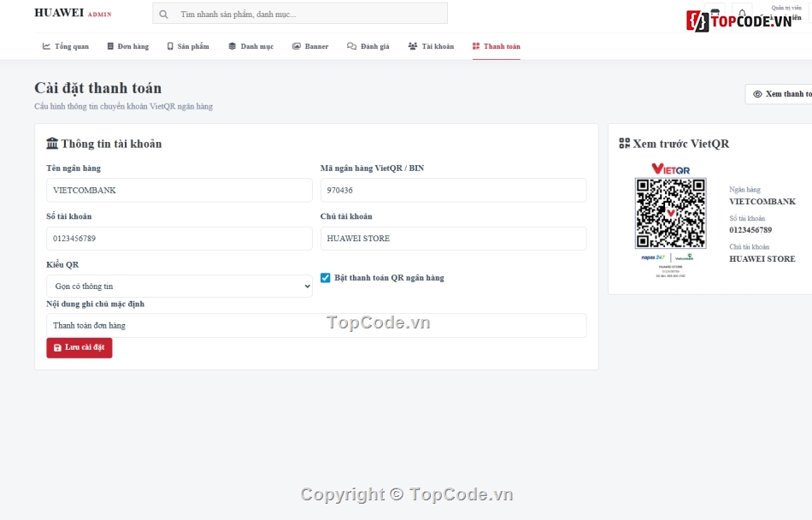This screenshot has width=812, height=520.
Task: Open the Danh mục tab
Action: coord(250,46)
